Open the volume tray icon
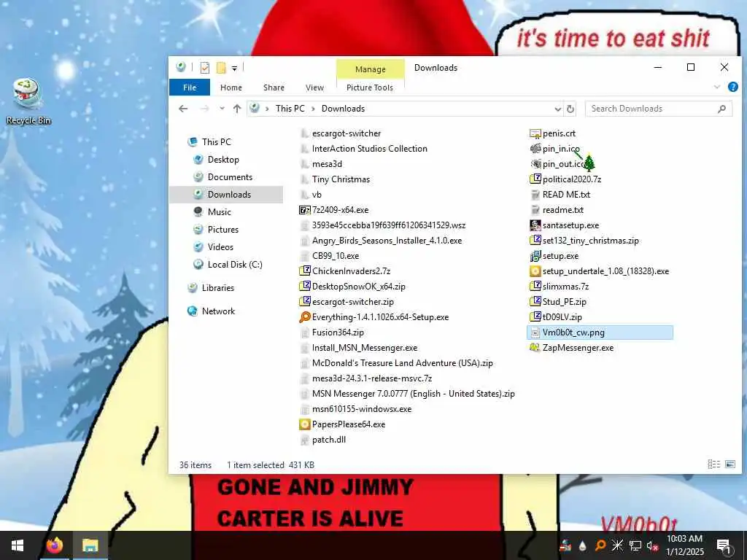 (x=652, y=545)
